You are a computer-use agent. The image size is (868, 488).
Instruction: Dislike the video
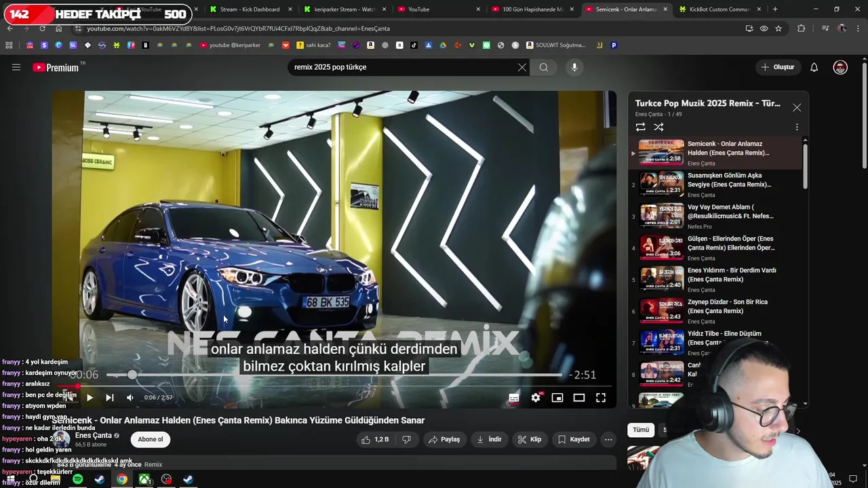(406, 439)
